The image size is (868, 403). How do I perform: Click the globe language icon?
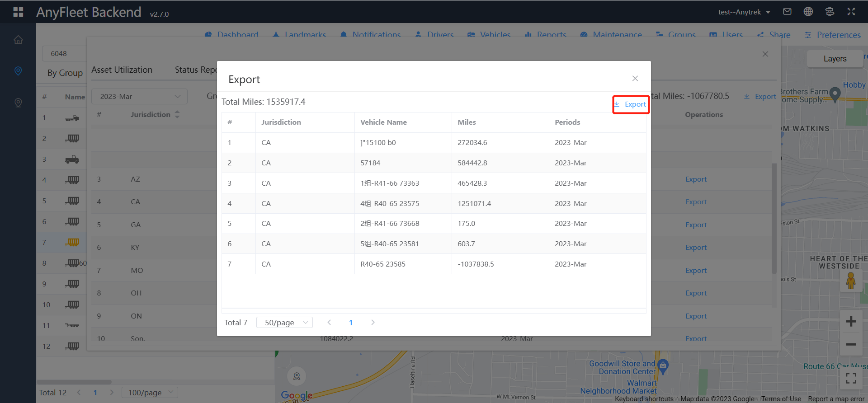pyautogui.click(x=808, y=12)
